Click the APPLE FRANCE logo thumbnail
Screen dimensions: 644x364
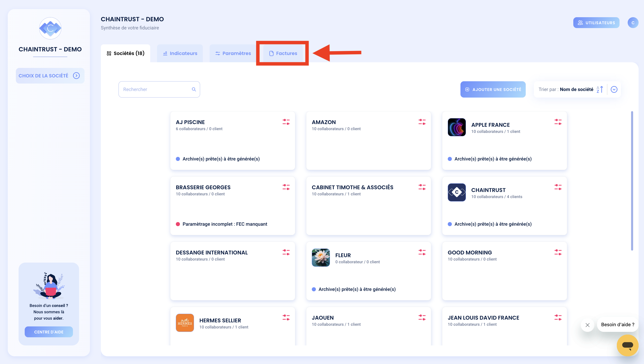click(457, 127)
